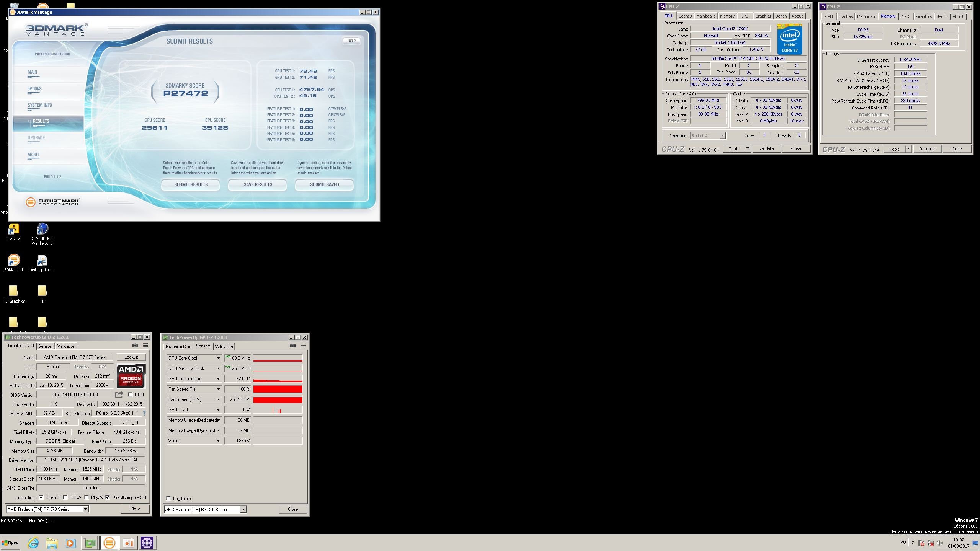Image resolution: width=980 pixels, height=551 pixels.
Task: Click RU language indicator in taskbar
Action: coord(903,542)
